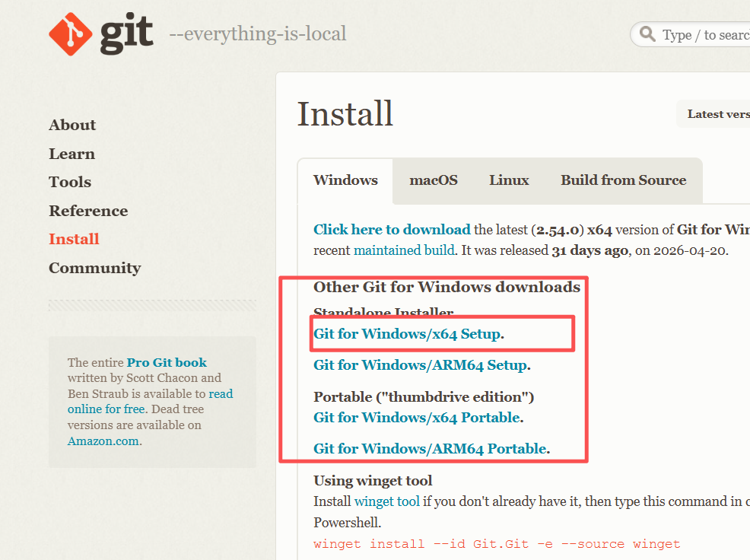
Task: Click the search magnifier icon
Action: click(647, 34)
